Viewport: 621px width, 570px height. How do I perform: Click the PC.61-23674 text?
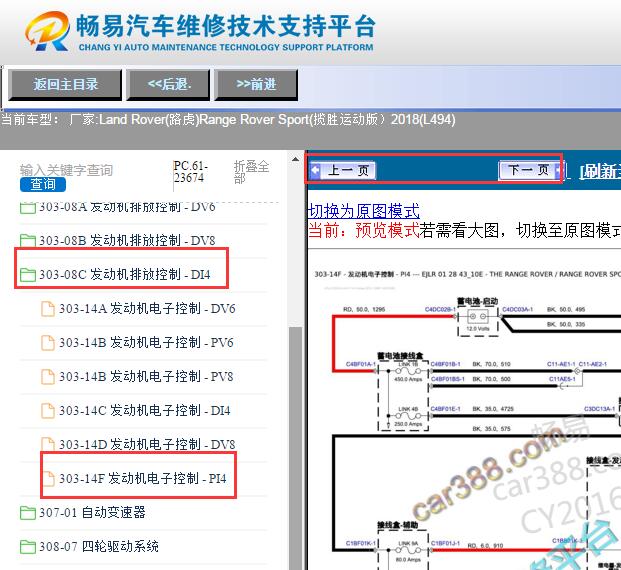pyautogui.click(x=190, y=172)
